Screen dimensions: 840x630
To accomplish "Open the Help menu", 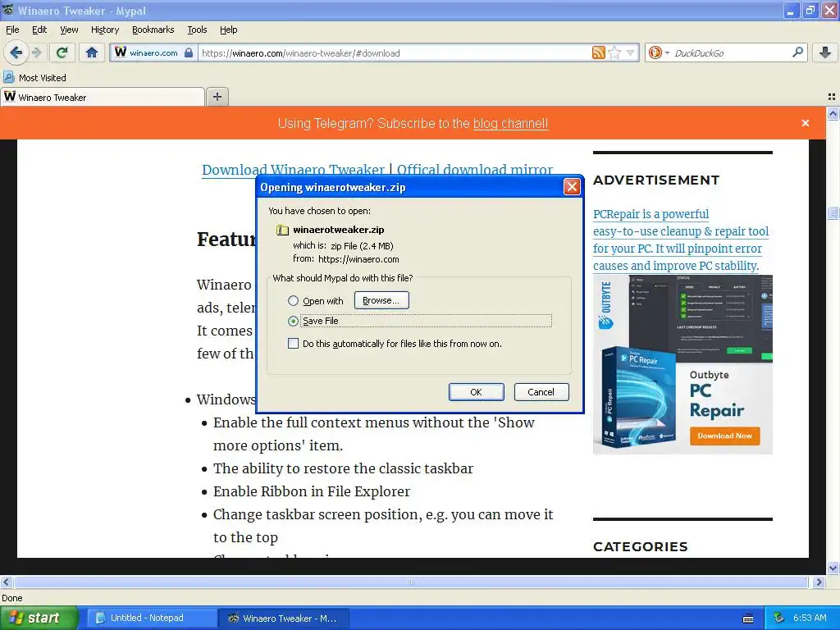I will coord(228,30).
